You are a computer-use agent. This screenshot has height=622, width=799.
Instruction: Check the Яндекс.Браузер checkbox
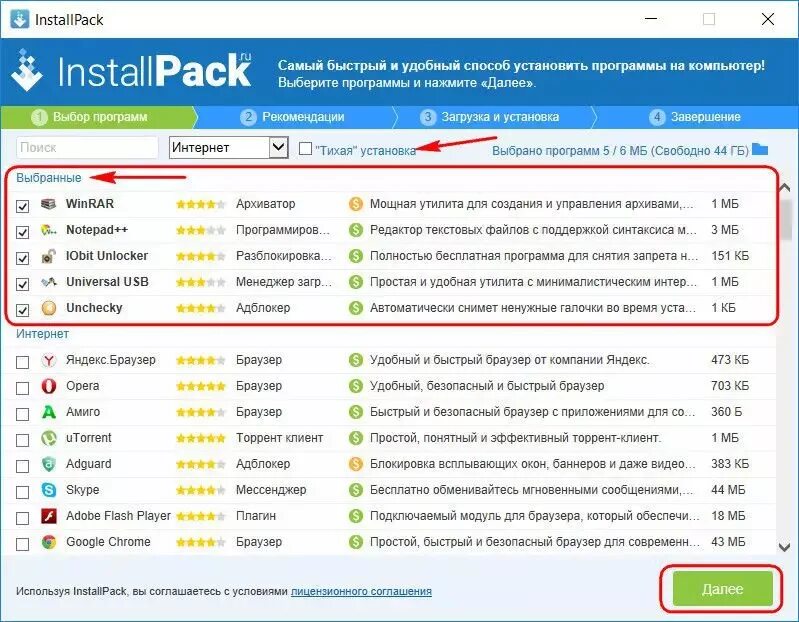pos(22,362)
